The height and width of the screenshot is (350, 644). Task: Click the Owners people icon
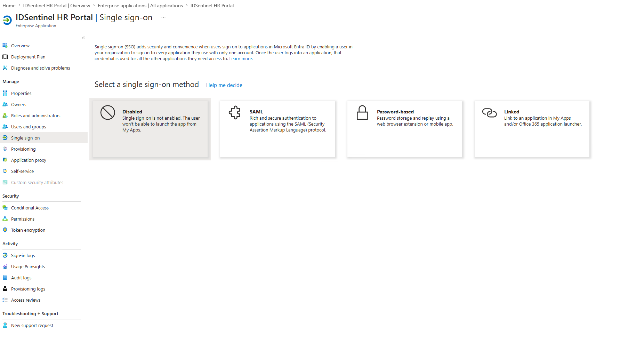point(5,104)
